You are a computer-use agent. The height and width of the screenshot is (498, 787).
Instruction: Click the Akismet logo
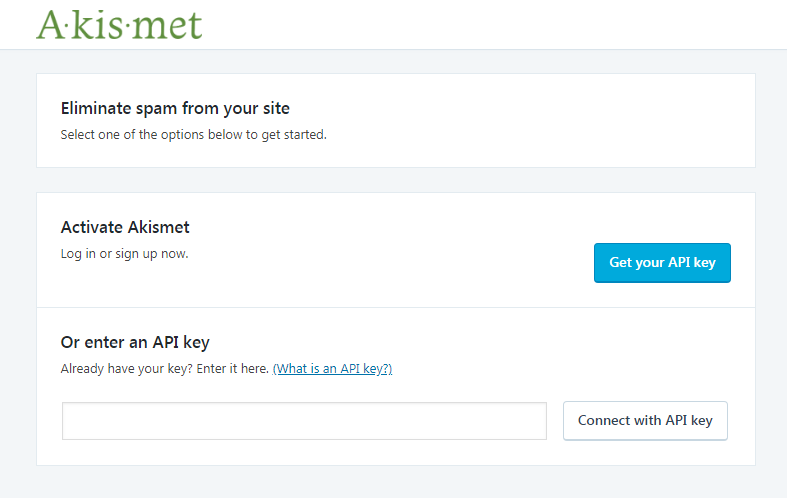point(119,24)
